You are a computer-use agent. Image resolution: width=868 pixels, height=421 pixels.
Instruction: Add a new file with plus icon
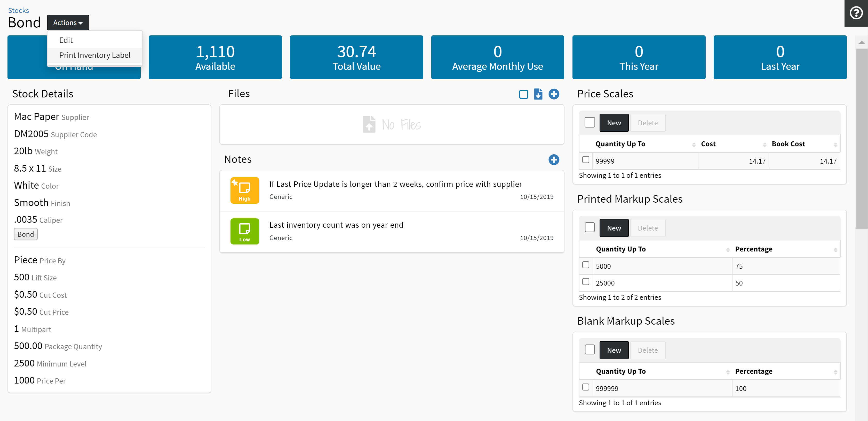coord(554,94)
